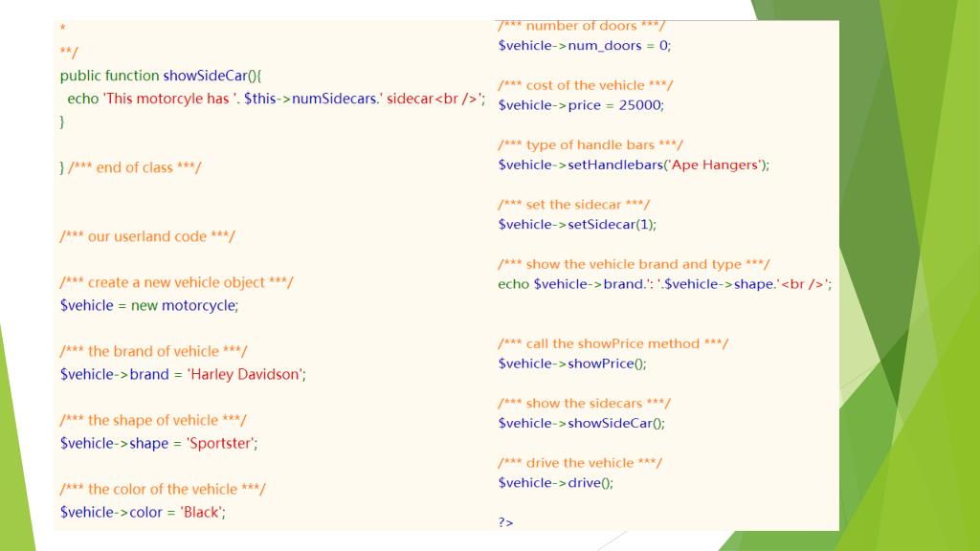Click '/*** create a new vehicle object ***/' comment

pos(177,282)
